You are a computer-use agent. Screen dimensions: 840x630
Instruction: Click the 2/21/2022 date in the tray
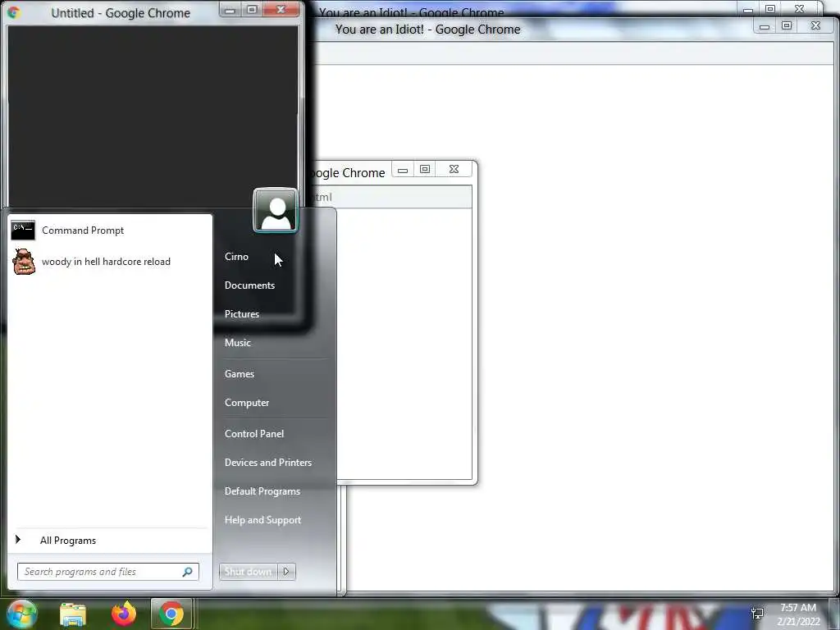pos(799,622)
